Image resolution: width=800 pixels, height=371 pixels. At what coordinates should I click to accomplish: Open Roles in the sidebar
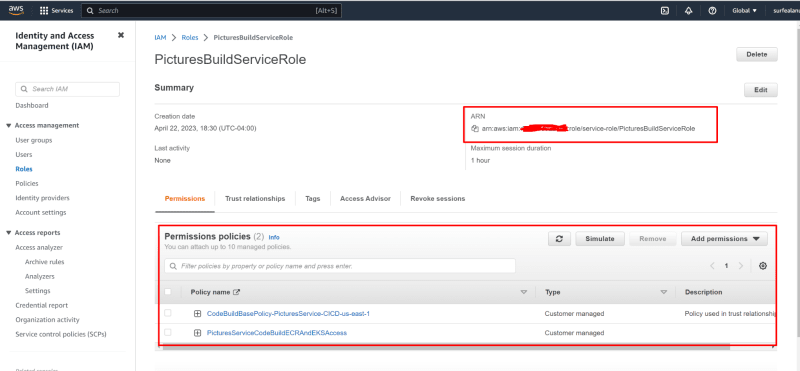tap(24, 169)
